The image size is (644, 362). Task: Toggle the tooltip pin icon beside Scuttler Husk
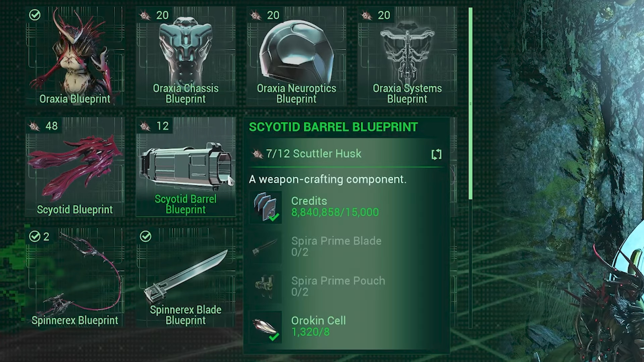tap(436, 154)
